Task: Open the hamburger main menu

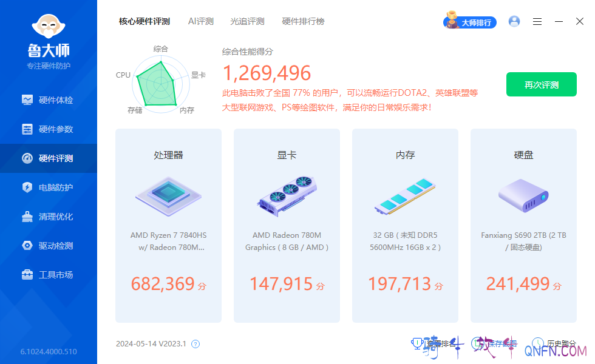Action: coord(537,21)
